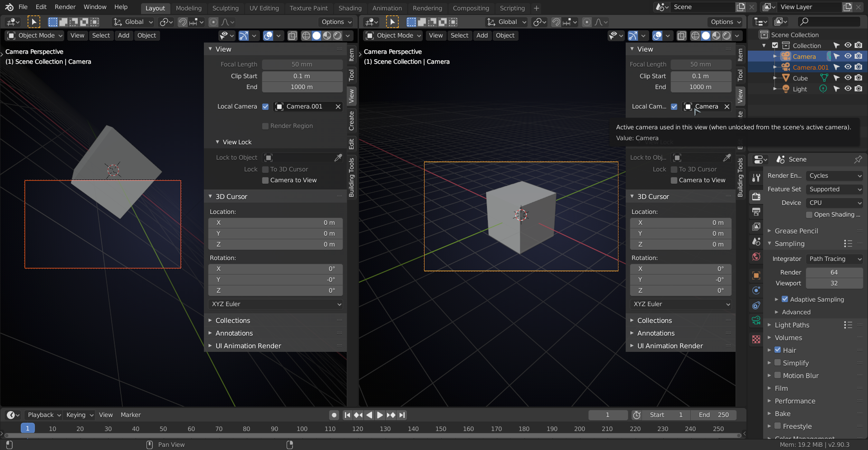The height and width of the screenshot is (450, 868).
Task: Open XYZ Euler dropdown in left panel
Action: (x=275, y=304)
